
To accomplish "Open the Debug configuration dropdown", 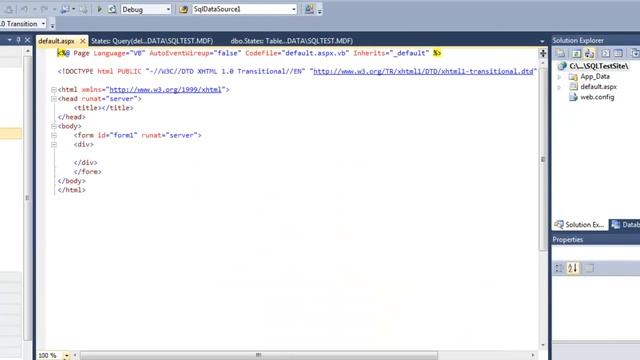I will (x=168, y=9).
